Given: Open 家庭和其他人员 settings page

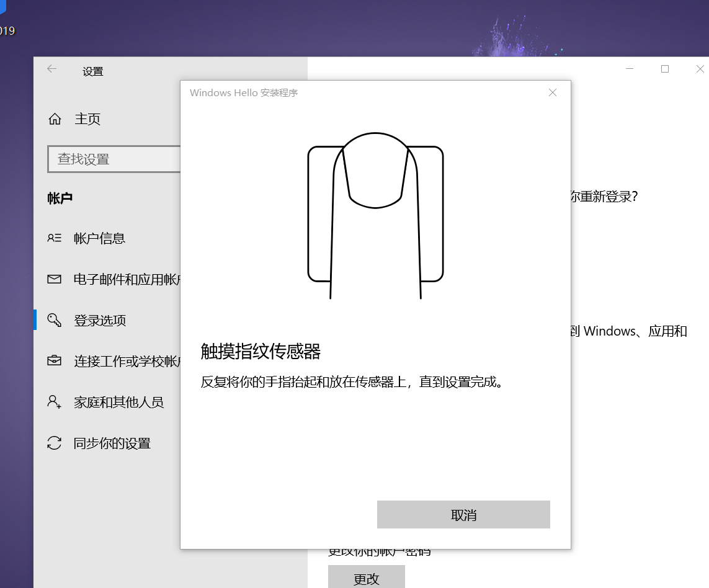Looking at the screenshot, I should point(119,402).
